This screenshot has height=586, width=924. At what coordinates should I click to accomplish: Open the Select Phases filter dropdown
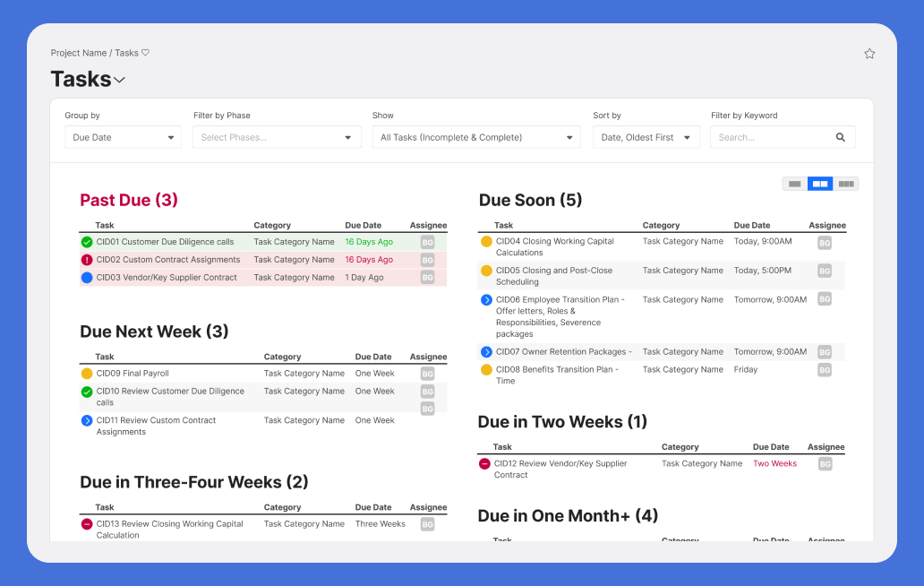coord(276,138)
